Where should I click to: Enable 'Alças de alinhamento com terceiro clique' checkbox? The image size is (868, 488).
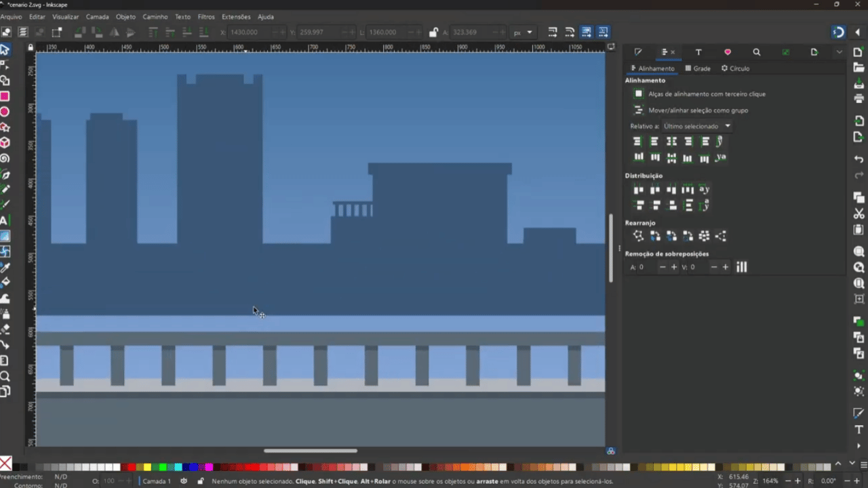point(639,94)
